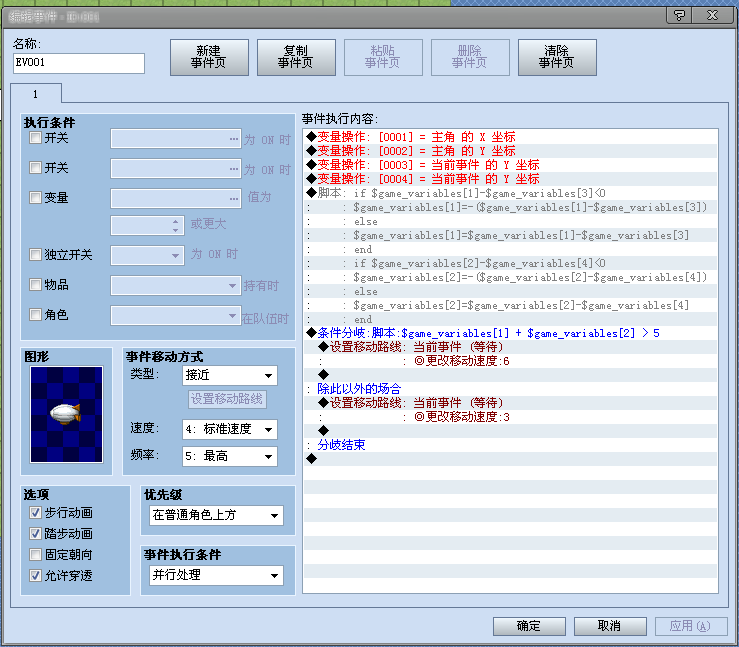Enable the 变量 condition checkbox
This screenshot has width=739, height=647.
[35, 197]
